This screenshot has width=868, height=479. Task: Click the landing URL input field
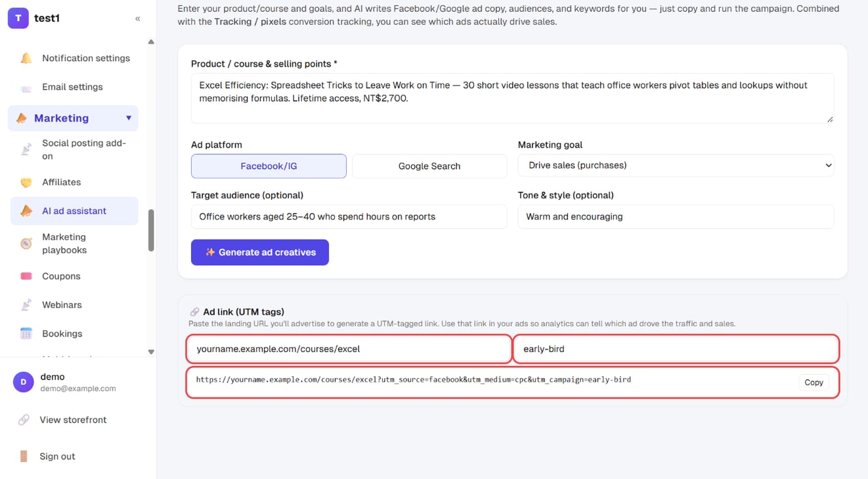click(349, 349)
